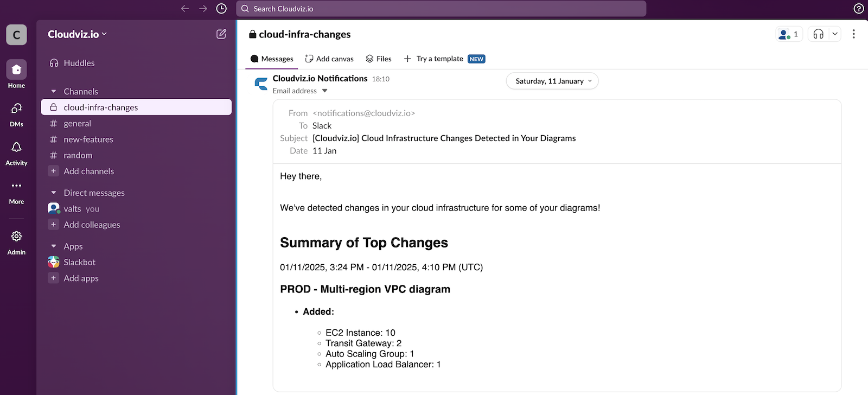This screenshot has width=868, height=395.
Task: Click the lock icon beside channel title
Action: (x=252, y=34)
